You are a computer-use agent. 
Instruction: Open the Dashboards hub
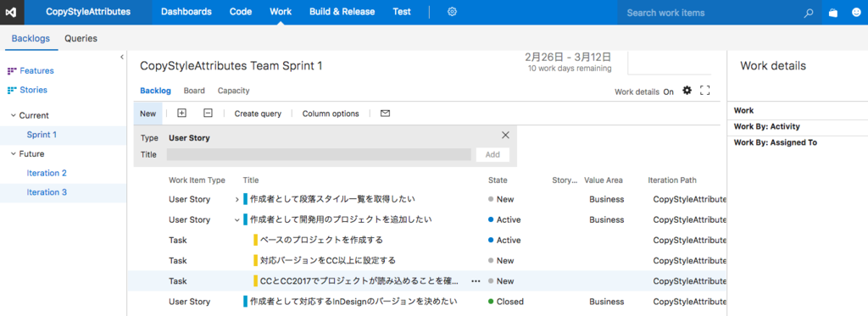pos(186,12)
